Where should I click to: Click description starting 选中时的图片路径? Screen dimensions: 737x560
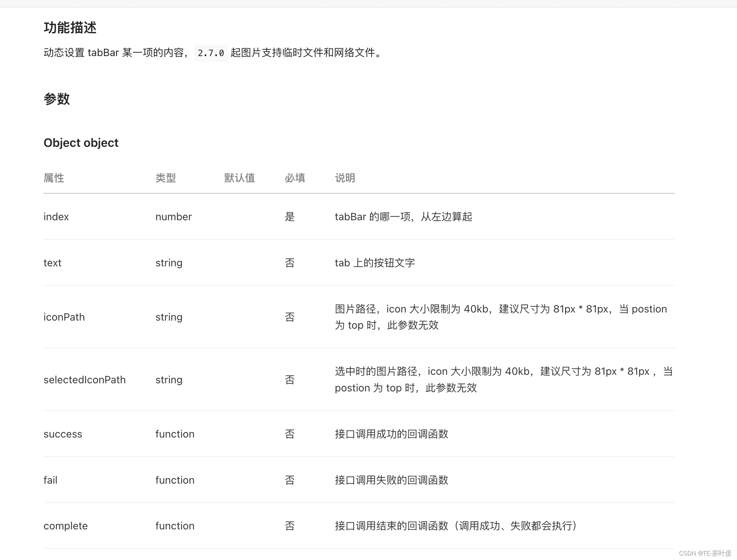point(504,379)
